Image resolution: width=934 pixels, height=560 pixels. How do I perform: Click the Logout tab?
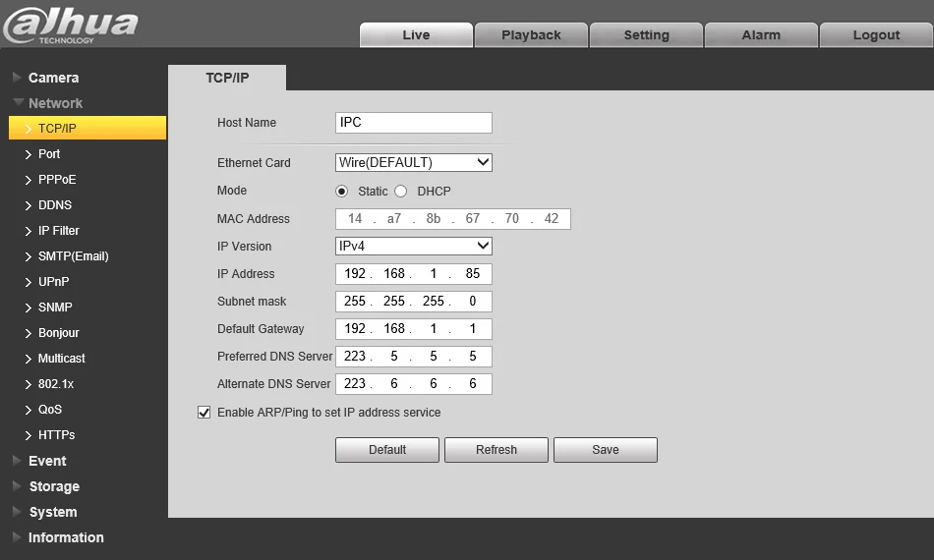pyautogui.click(x=876, y=35)
